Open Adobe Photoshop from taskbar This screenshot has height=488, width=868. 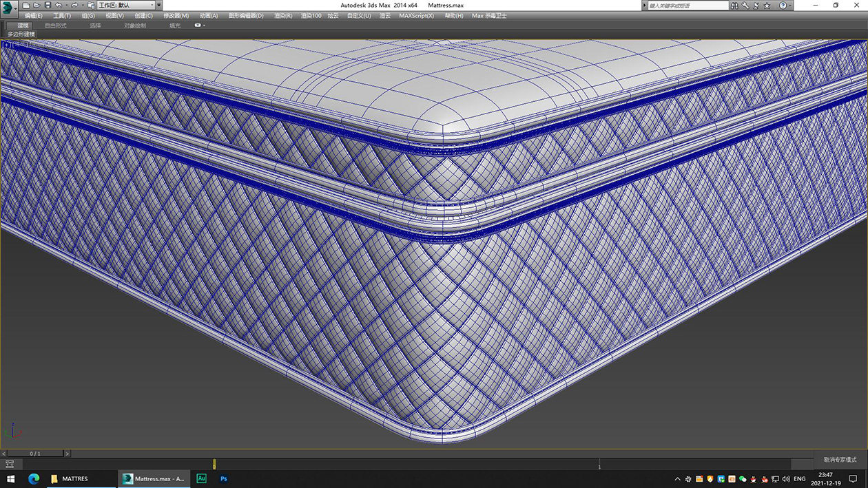224,479
